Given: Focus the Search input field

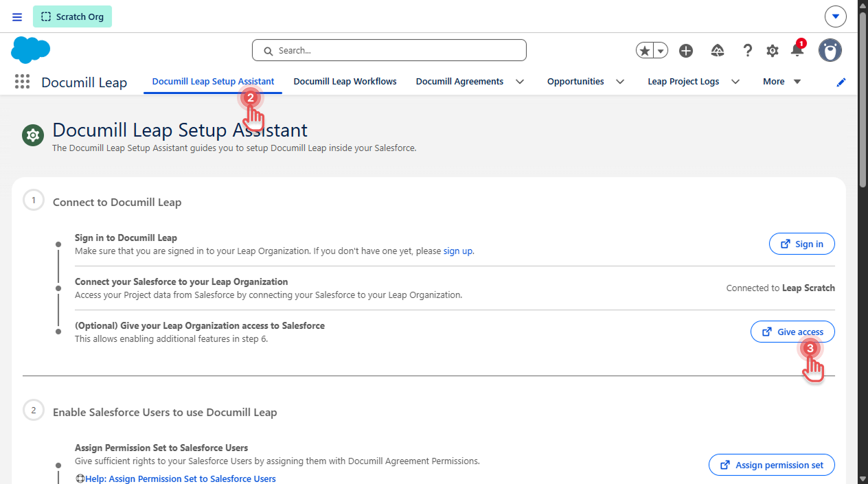Looking at the screenshot, I should point(389,50).
